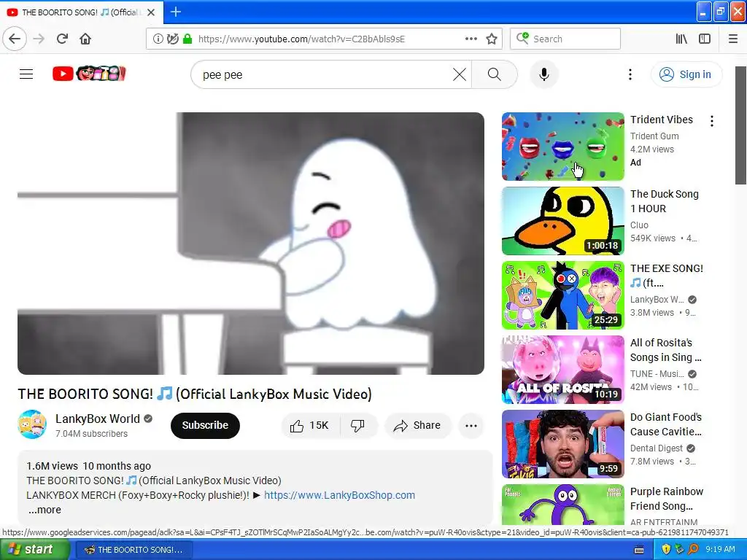Click the 9:19 AM taskbar clock

coord(720,550)
